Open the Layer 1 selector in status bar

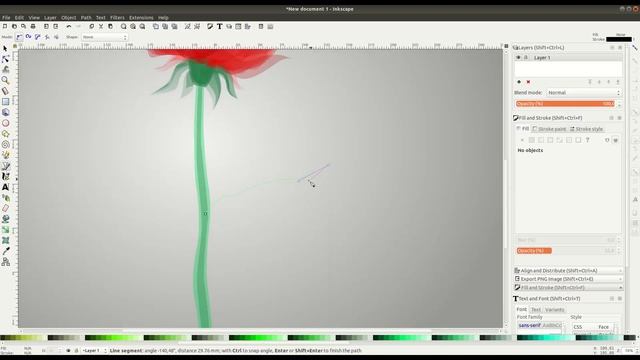click(94, 351)
